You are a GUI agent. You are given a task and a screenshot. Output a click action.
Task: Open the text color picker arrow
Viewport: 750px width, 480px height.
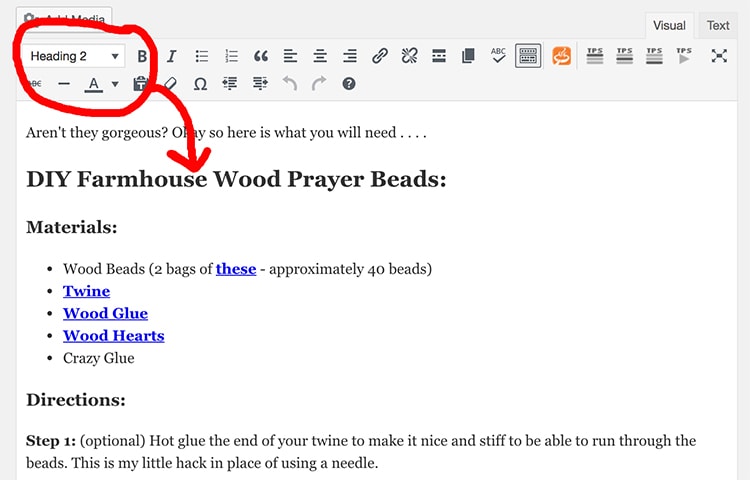(115, 84)
